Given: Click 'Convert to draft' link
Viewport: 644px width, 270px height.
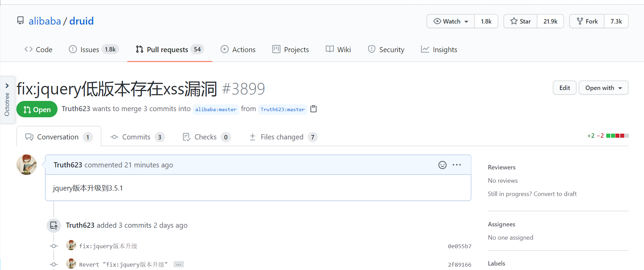Looking at the screenshot, I should click(555, 194).
